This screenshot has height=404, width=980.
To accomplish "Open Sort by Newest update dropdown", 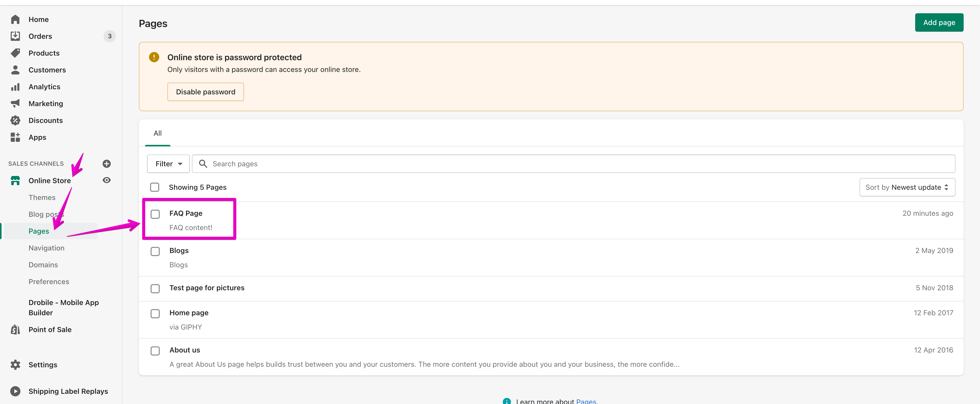I will 906,187.
